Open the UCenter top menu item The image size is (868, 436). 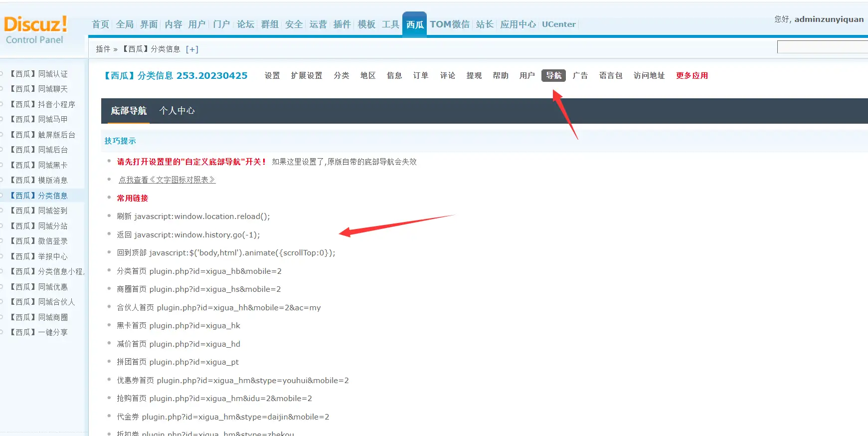(558, 24)
